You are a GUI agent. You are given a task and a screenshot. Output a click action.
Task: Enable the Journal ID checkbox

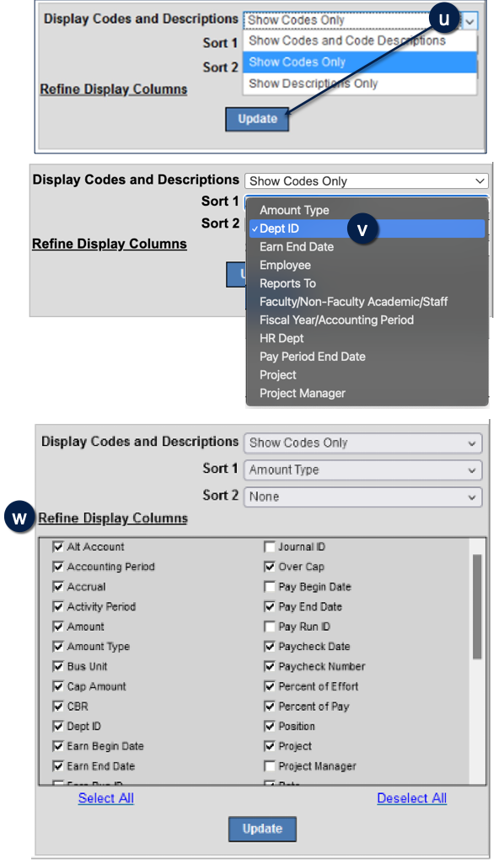click(x=269, y=547)
